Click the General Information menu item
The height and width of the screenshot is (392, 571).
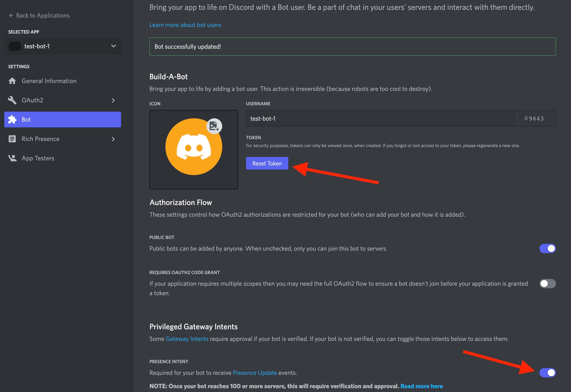pyautogui.click(x=49, y=81)
